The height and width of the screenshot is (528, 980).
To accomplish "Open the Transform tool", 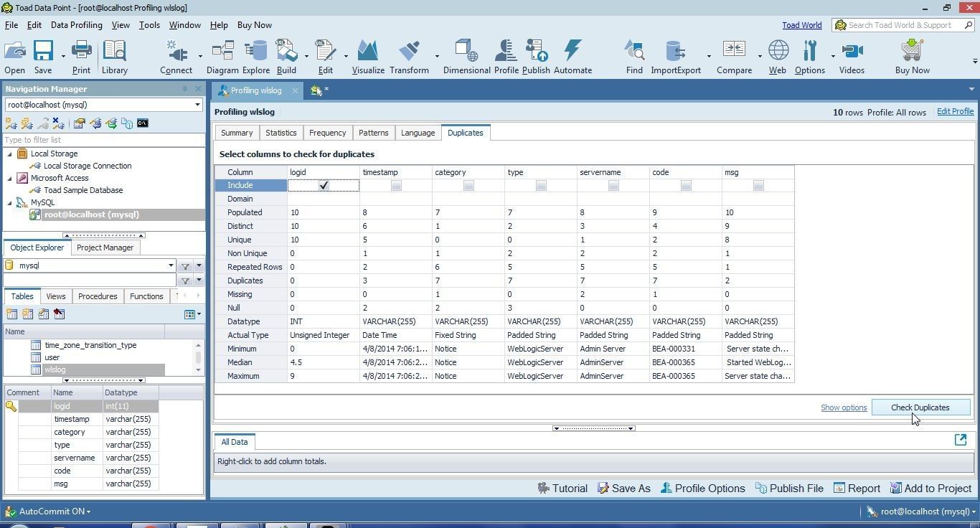I will click(409, 57).
